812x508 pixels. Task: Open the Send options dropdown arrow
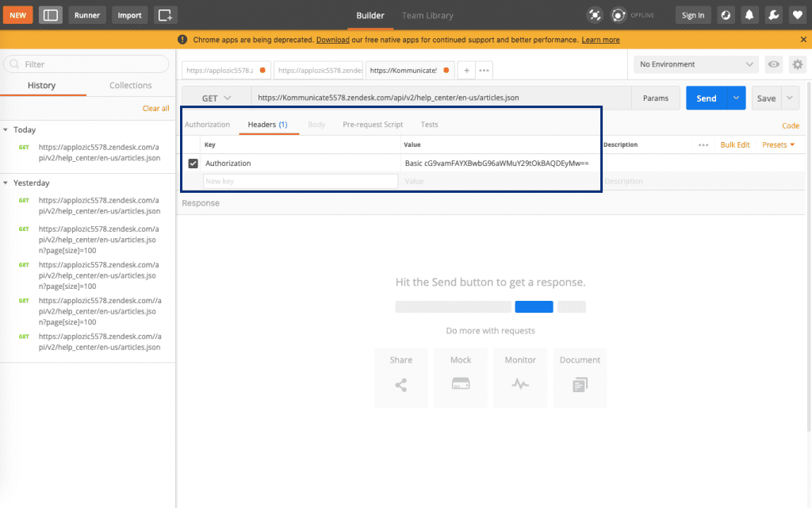[736, 98]
